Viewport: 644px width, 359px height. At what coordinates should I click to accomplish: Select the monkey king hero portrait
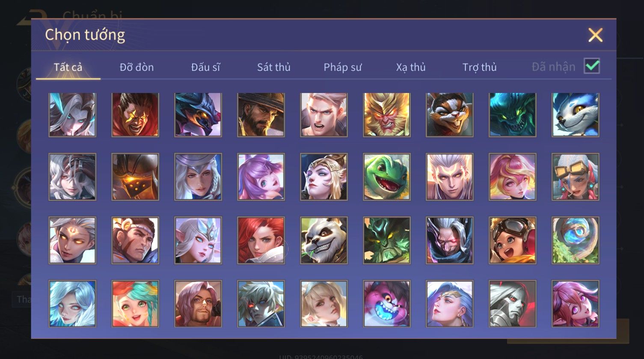[387, 115]
